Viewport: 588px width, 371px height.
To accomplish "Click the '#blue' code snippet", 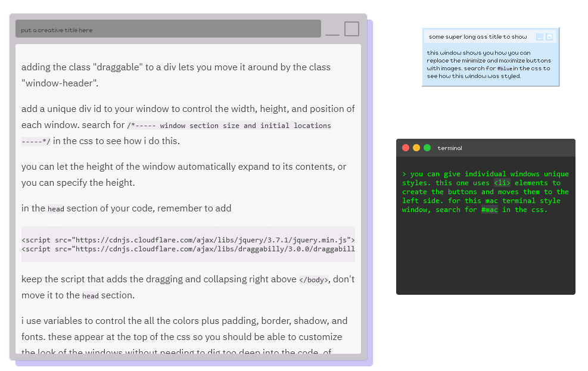I will 505,68.
